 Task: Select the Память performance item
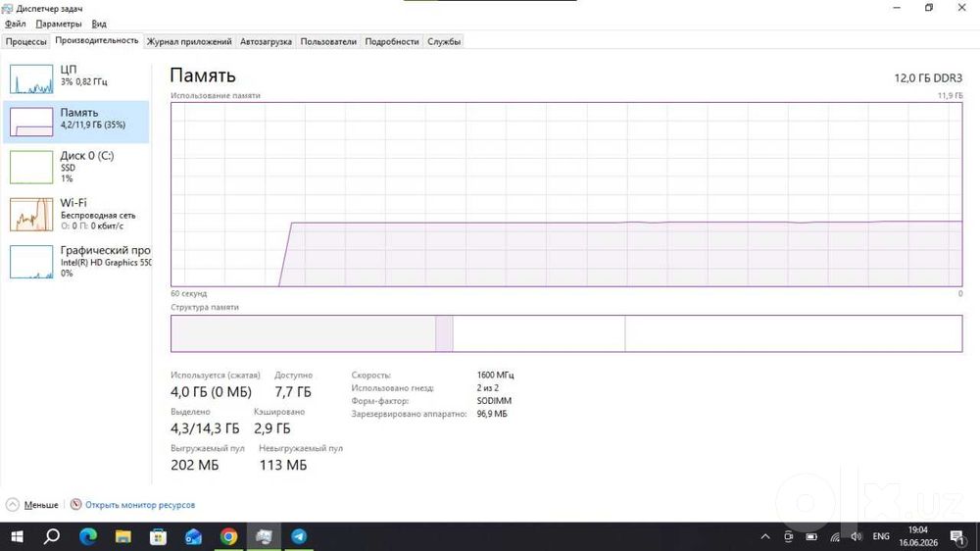pos(76,122)
